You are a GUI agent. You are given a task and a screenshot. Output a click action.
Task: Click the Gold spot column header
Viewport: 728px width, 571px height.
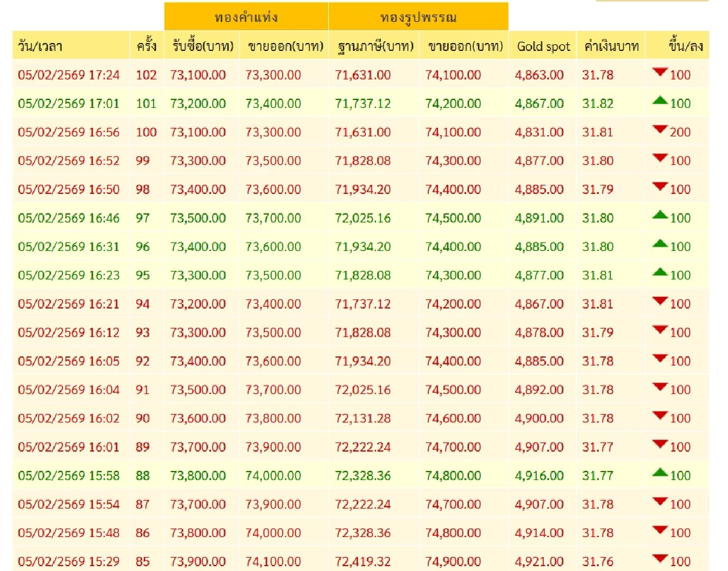click(543, 46)
